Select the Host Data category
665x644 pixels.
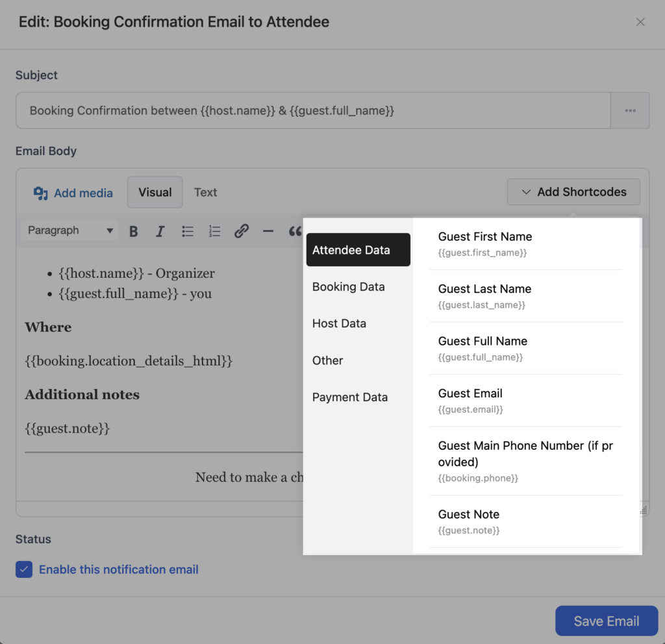point(338,323)
